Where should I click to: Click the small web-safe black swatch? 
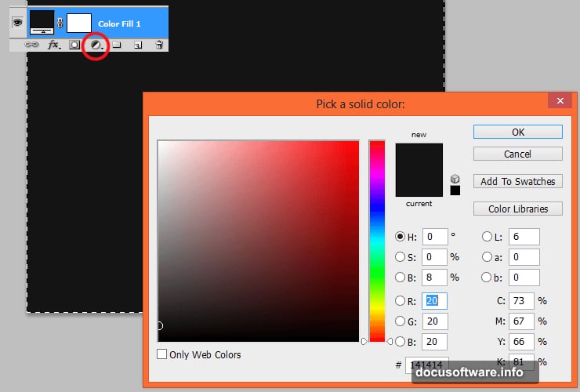tap(455, 191)
